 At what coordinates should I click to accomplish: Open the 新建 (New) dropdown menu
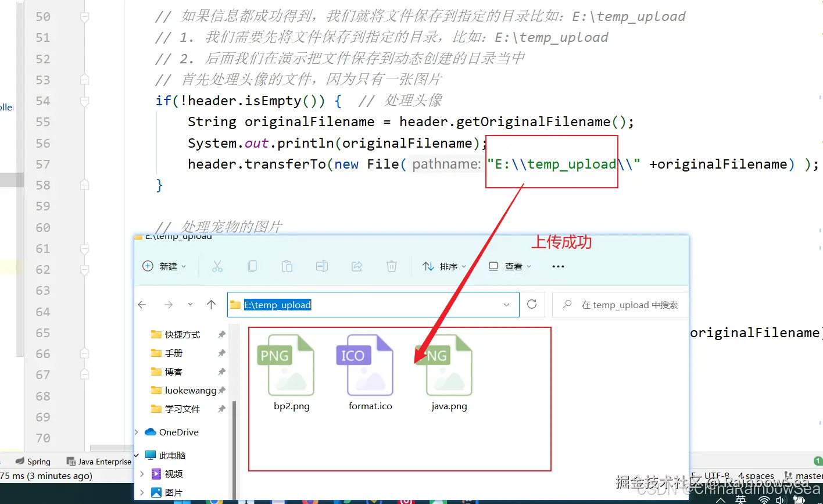coord(164,266)
